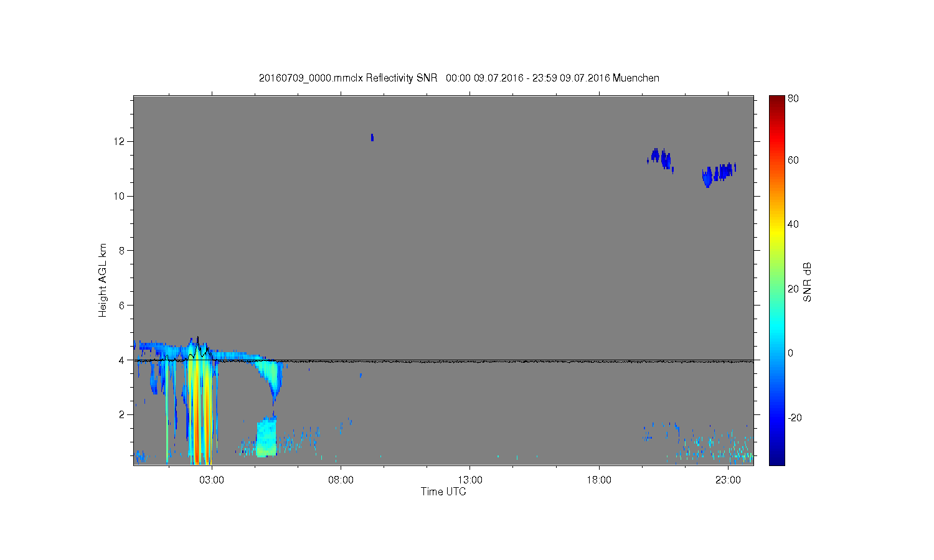Click the cyan rectangular echo near 05:00
Image resolution: width=934 pixels, height=560 pixels.
pyautogui.click(x=267, y=438)
